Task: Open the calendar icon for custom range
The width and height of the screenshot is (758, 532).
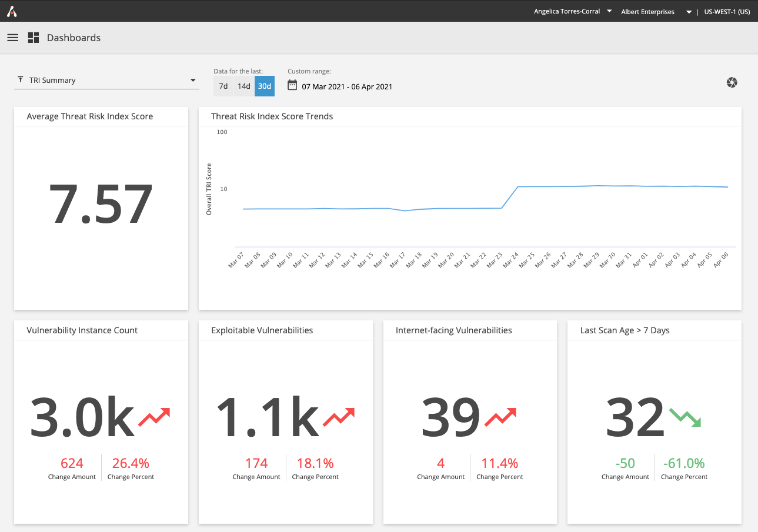Action: (292, 85)
